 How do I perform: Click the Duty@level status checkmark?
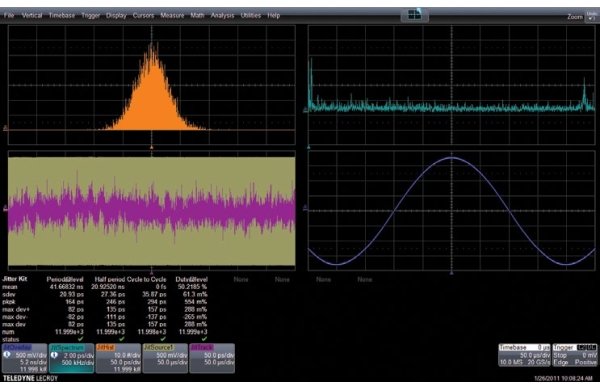(204, 339)
